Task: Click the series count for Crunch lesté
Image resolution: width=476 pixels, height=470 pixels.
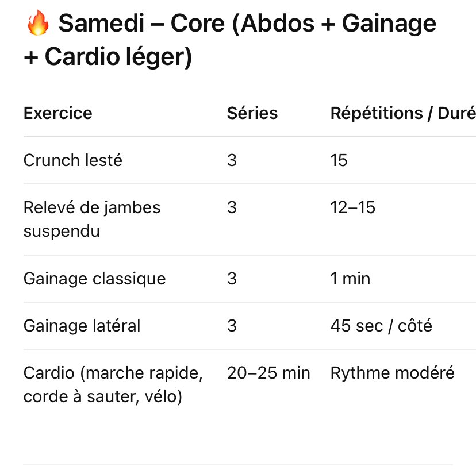Action: 232,160
